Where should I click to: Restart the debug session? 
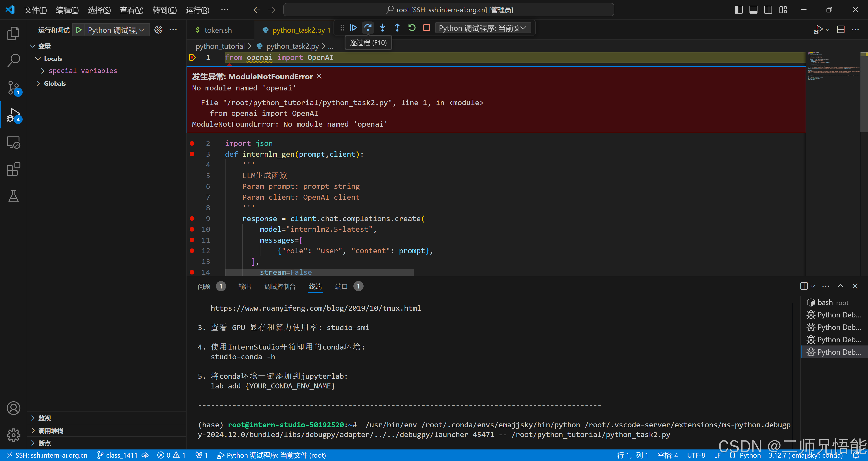point(412,28)
